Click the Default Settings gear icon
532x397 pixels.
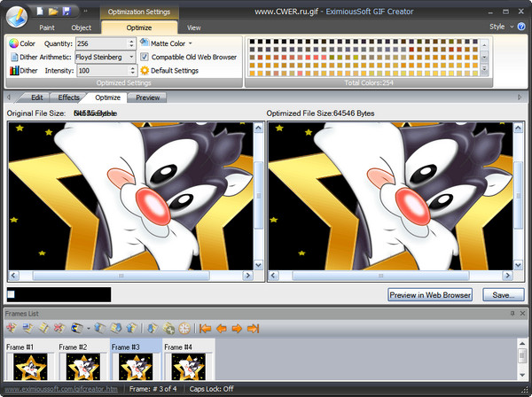(x=145, y=70)
